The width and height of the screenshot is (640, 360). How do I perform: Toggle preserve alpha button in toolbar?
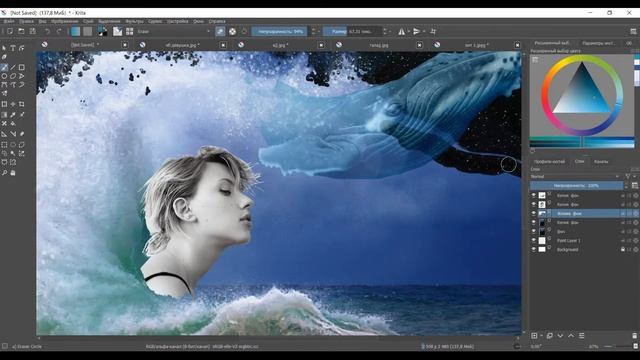[232, 31]
